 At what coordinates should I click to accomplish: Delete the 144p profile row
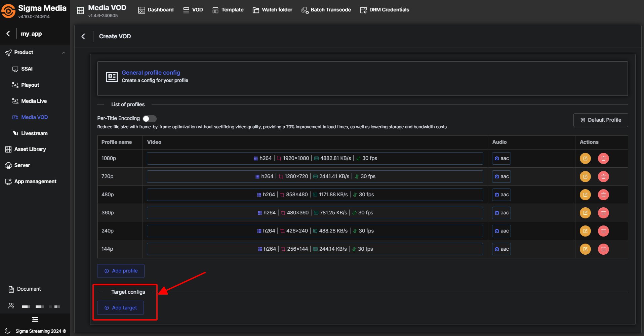pyautogui.click(x=603, y=249)
